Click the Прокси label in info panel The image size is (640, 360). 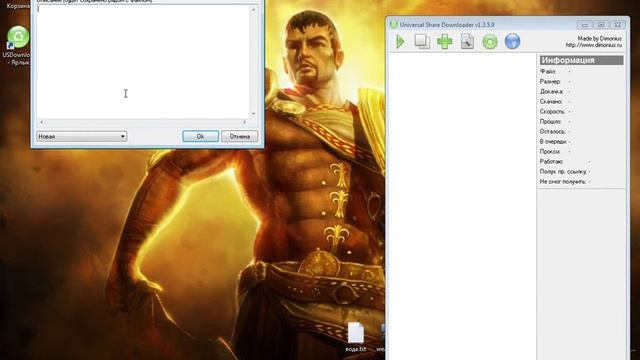(550, 151)
